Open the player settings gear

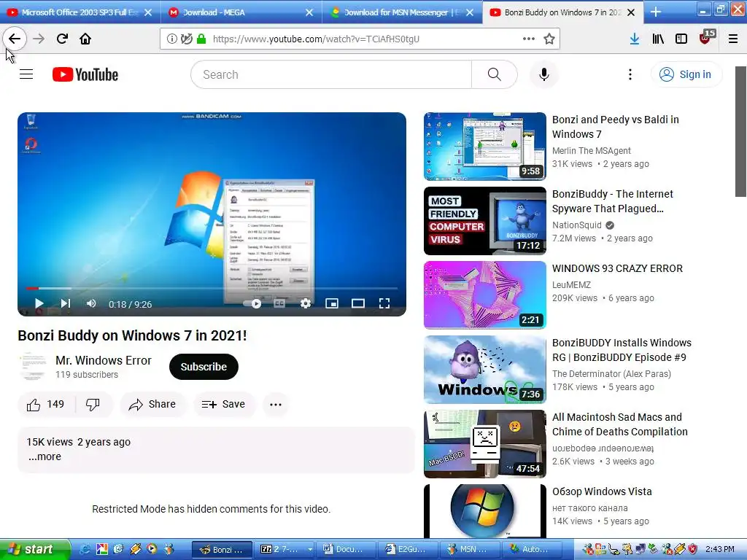click(x=306, y=303)
